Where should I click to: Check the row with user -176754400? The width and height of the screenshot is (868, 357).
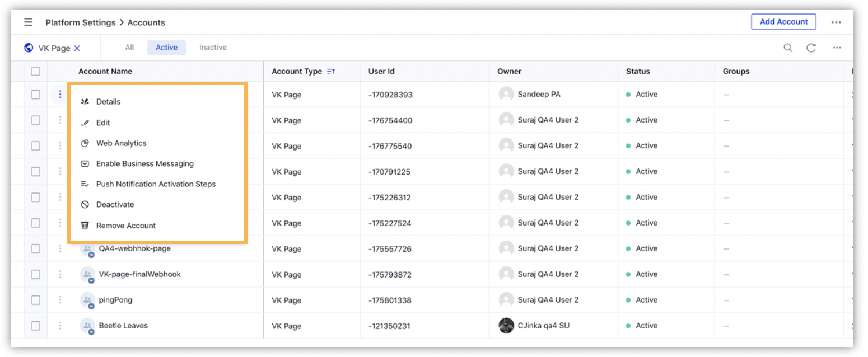coord(36,120)
